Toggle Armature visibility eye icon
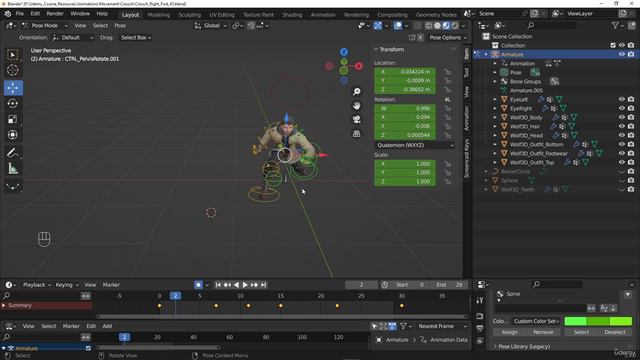Screen dimensions: 640x360 point(622,54)
